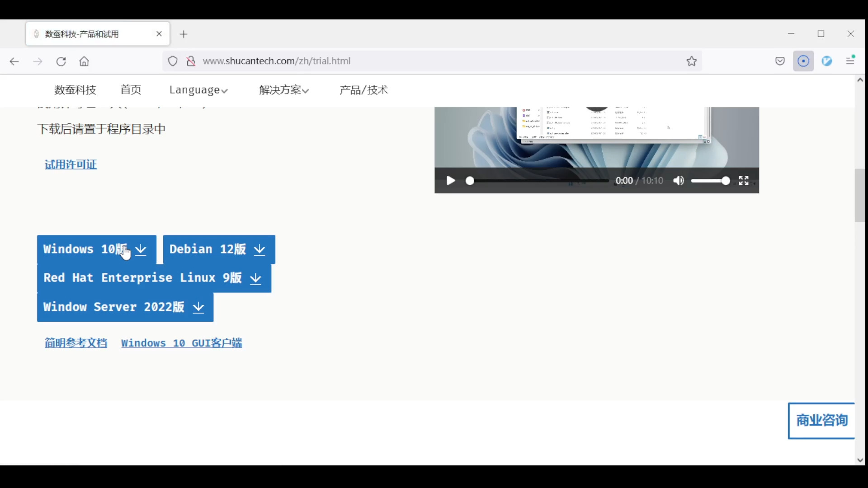
Task: Mute the video sound
Action: click(678, 181)
